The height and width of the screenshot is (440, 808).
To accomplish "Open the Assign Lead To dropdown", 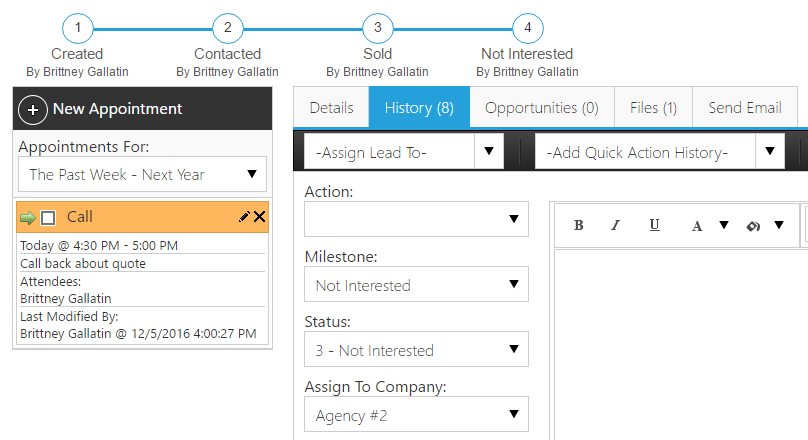I will (x=404, y=152).
